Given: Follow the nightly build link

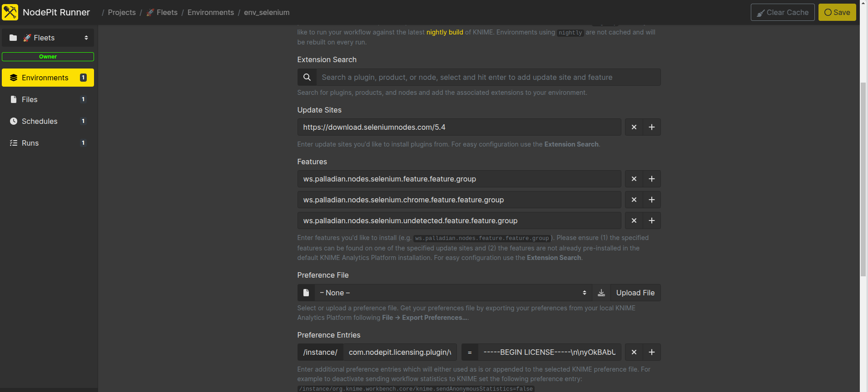Looking at the screenshot, I should point(445,32).
